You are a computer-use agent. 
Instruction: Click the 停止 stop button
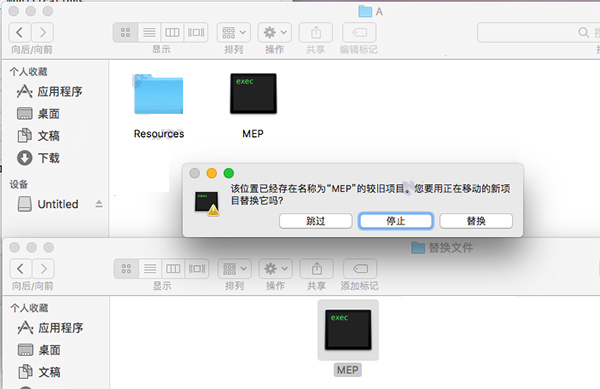tap(396, 221)
